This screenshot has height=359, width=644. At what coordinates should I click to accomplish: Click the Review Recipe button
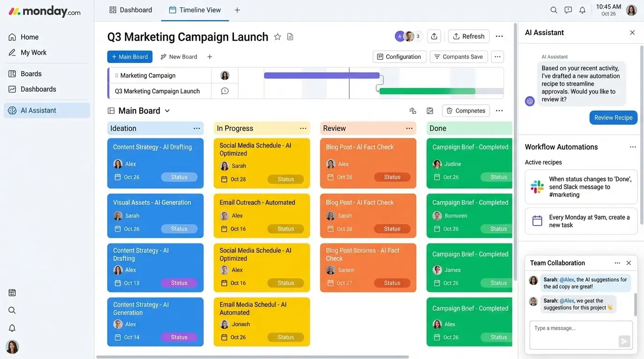click(613, 118)
